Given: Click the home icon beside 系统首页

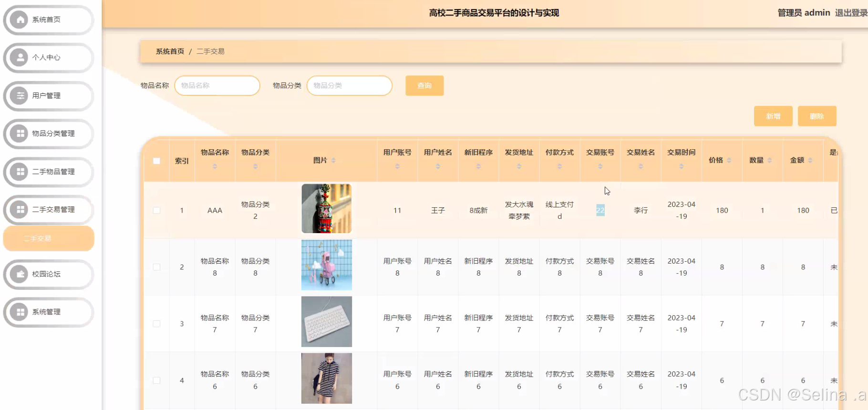Looking at the screenshot, I should click(20, 20).
